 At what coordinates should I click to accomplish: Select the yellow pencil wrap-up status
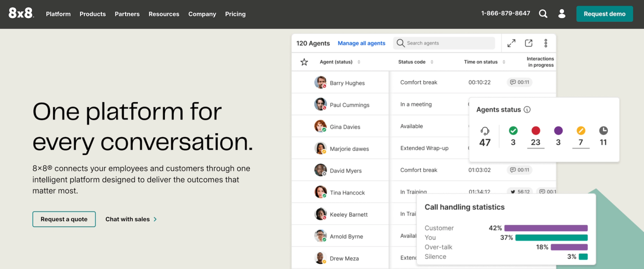(581, 131)
